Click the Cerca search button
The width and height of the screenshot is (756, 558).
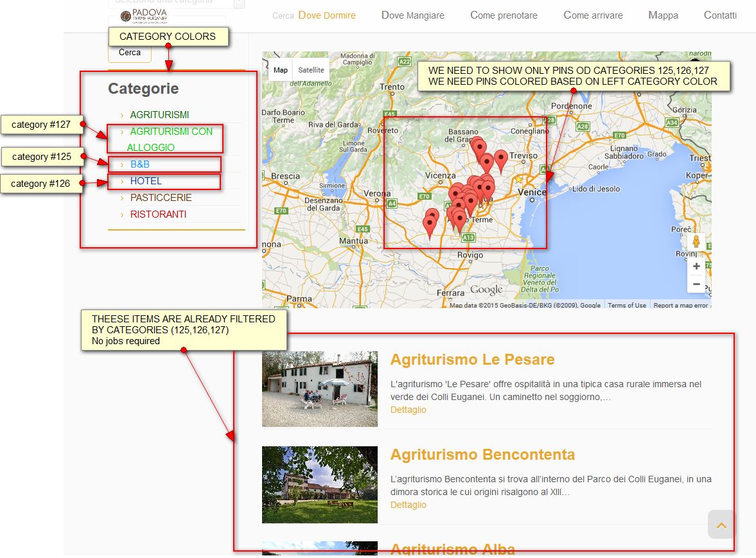pos(130,53)
